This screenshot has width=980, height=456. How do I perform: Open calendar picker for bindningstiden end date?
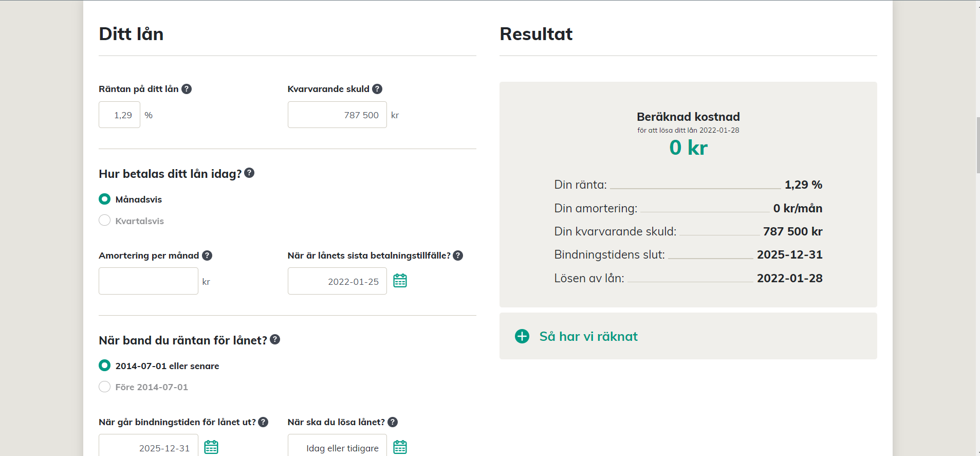coord(211,447)
